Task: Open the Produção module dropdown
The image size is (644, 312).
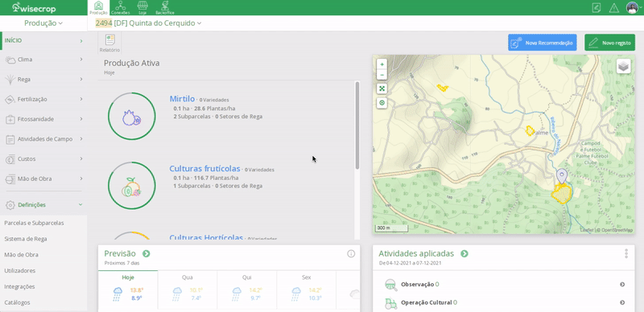Action: pyautogui.click(x=43, y=23)
